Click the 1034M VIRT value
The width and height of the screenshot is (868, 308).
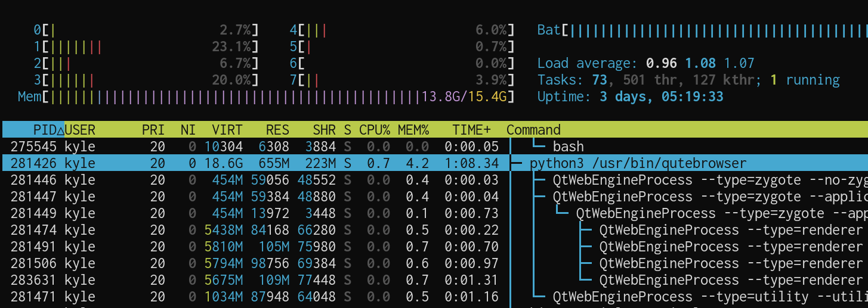click(224, 297)
